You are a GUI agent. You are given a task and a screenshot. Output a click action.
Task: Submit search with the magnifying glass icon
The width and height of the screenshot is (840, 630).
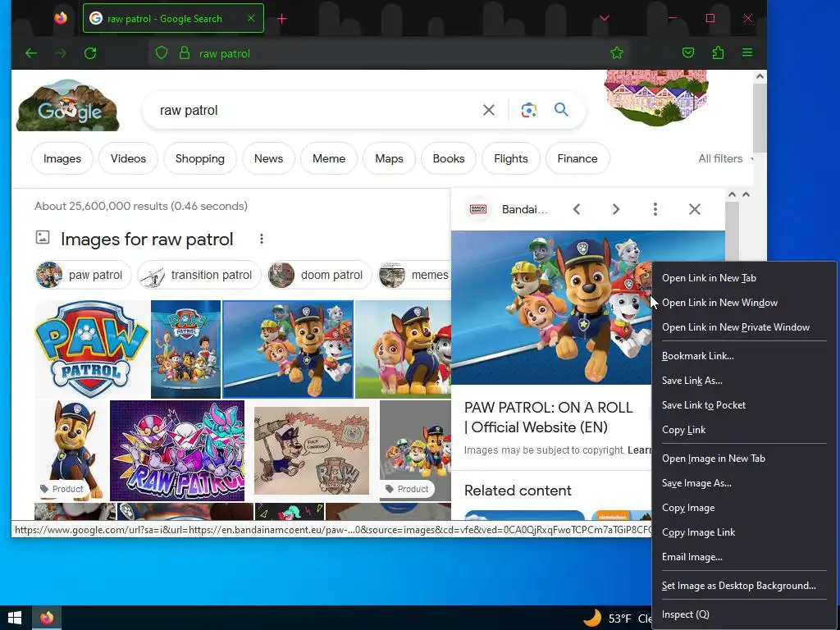pos(561,110)
